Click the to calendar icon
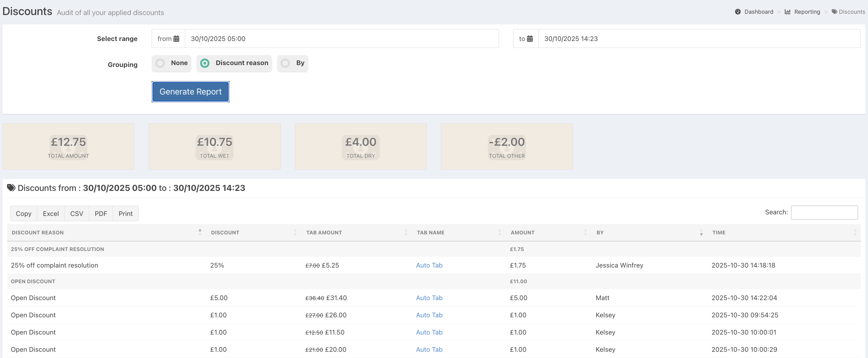The image size is (868, 358). coord(530,39)
